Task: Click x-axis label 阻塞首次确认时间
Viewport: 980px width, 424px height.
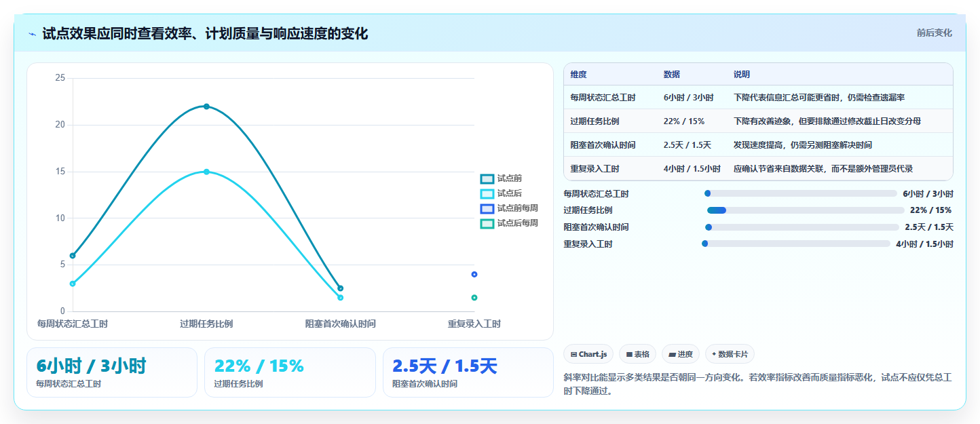Action: tap(341, 324)
